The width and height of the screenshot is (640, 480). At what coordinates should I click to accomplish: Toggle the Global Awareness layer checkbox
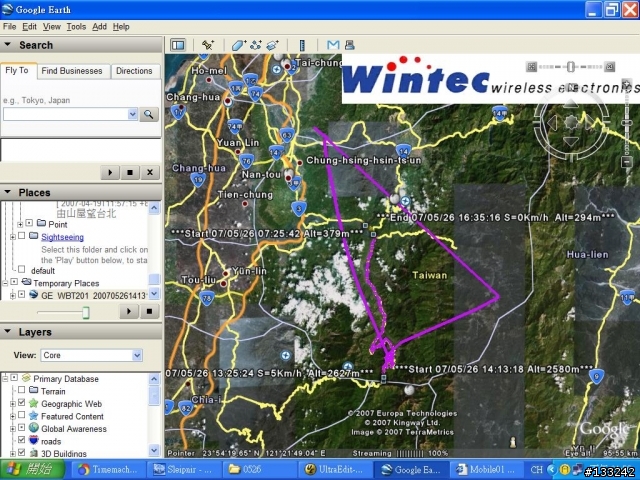click(x=22, y=428)
